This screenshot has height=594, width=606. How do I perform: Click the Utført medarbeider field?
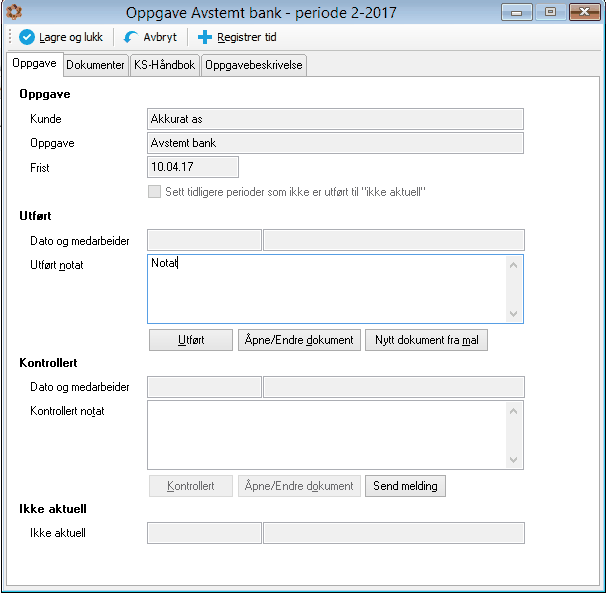point(393,240)
